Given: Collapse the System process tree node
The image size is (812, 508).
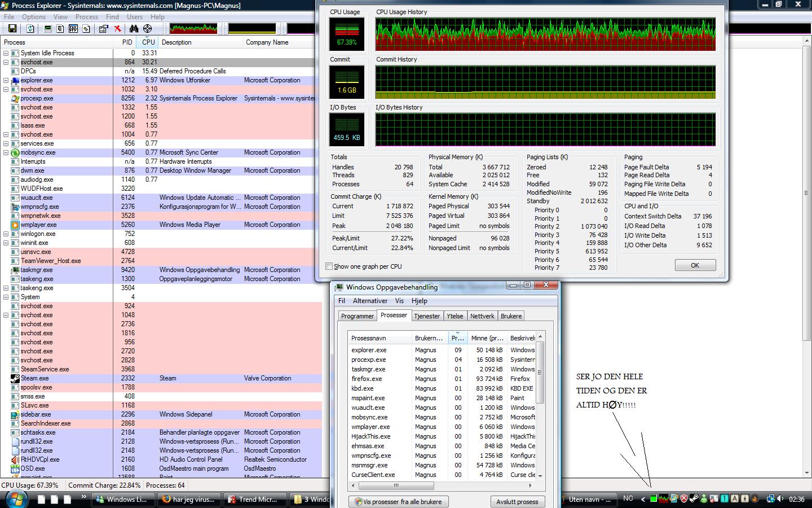Looking at the screenshot, I should (x=6, y=297).
